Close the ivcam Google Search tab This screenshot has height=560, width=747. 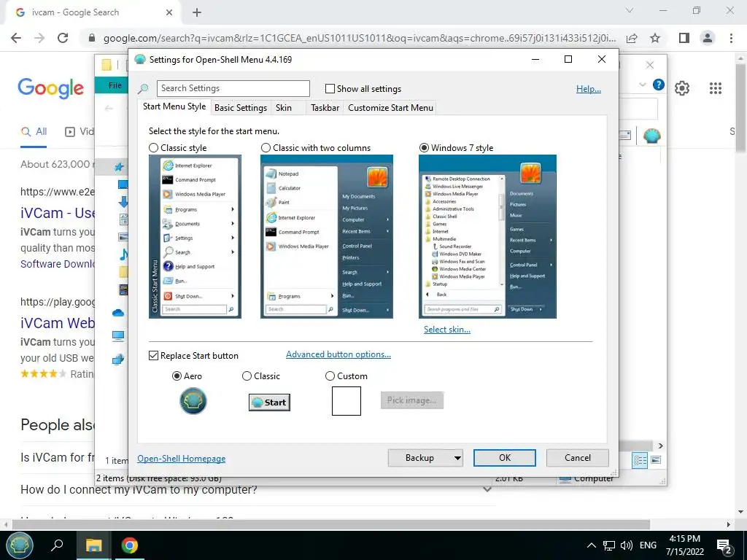pyautogui.click(x=169, y=12)
